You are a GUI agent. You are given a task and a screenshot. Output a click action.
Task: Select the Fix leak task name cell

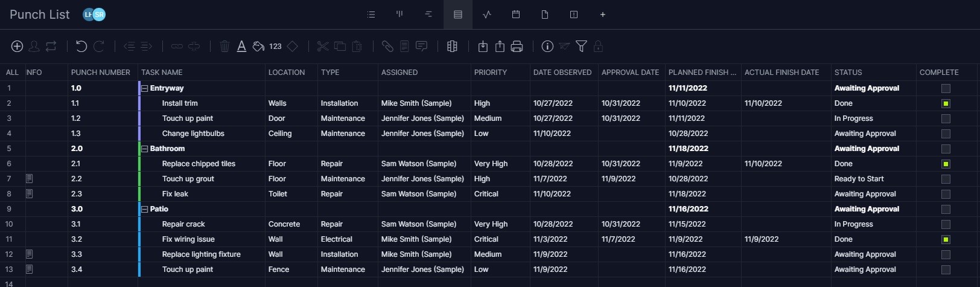[175, 194]
